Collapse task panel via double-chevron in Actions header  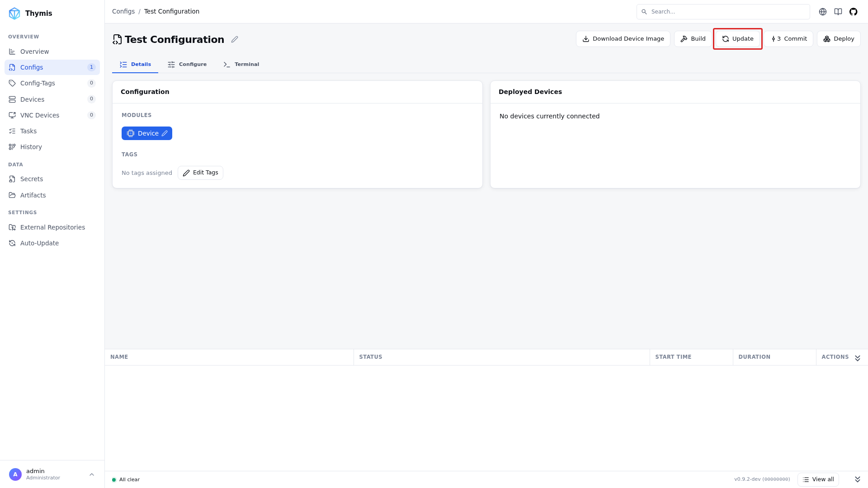(858, 358)
